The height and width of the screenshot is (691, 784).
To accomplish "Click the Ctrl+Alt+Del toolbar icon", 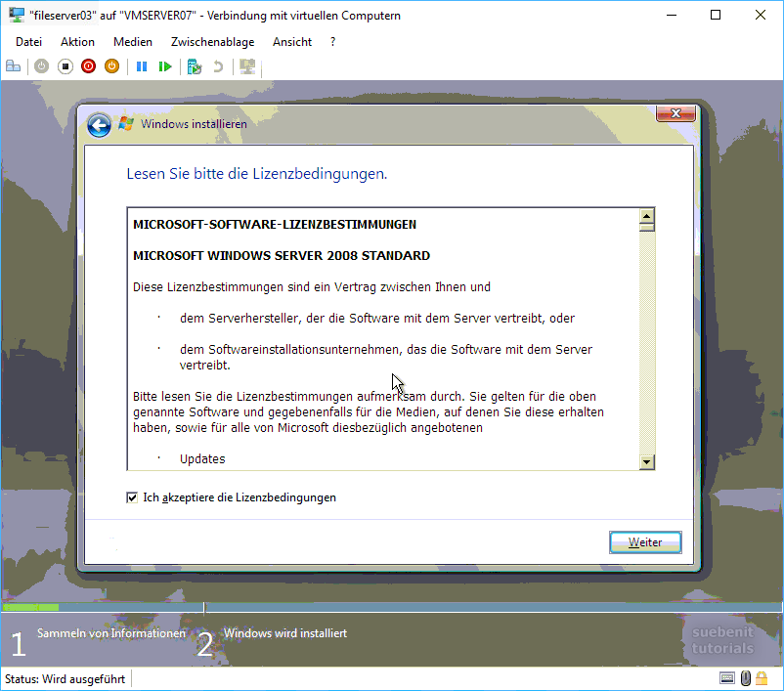I will tap(13, 66).
